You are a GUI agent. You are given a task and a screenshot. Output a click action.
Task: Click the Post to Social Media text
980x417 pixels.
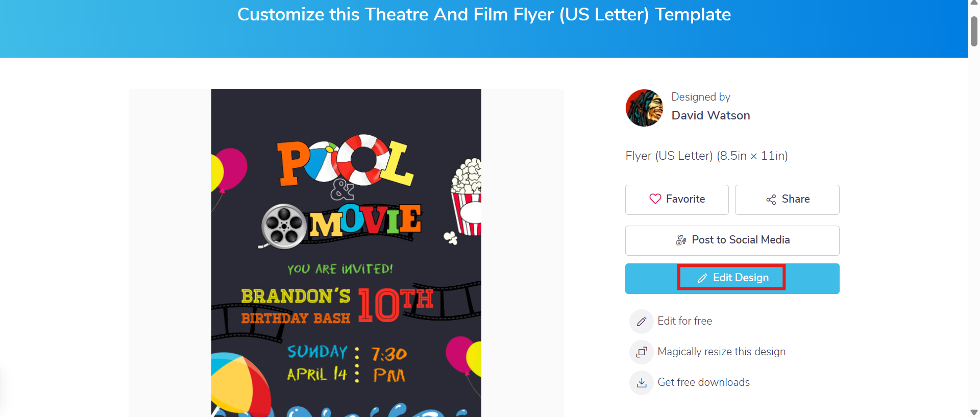tap(741, 240)
